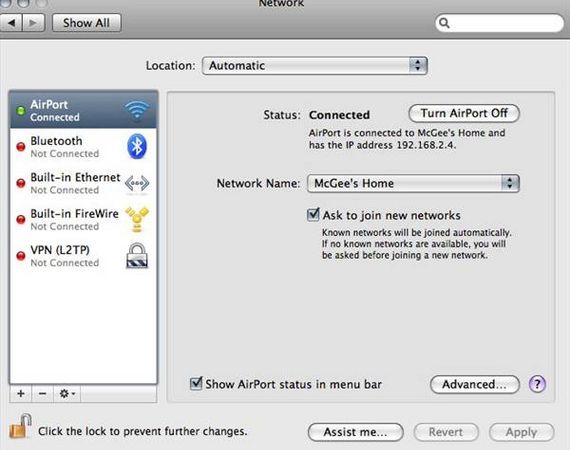570x450 pixels.
Task: Select VPN (L2TP) service
Action: tap(84, 256)
